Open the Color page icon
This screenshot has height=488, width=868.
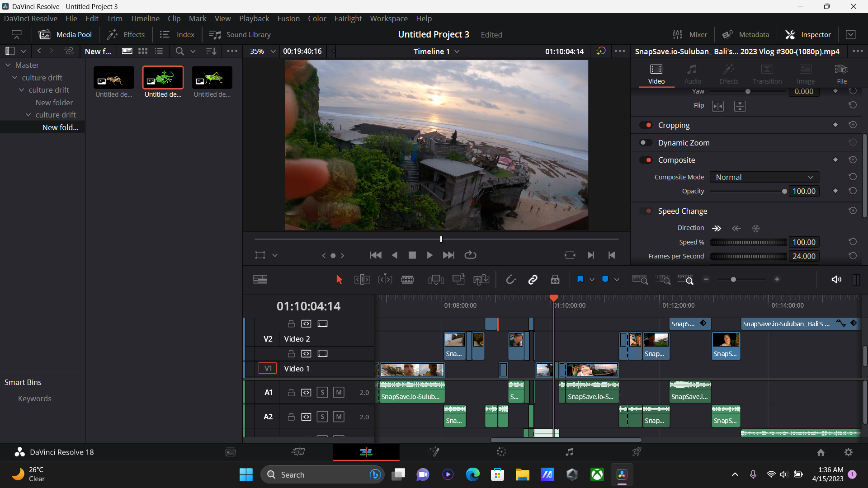[501, 452]
